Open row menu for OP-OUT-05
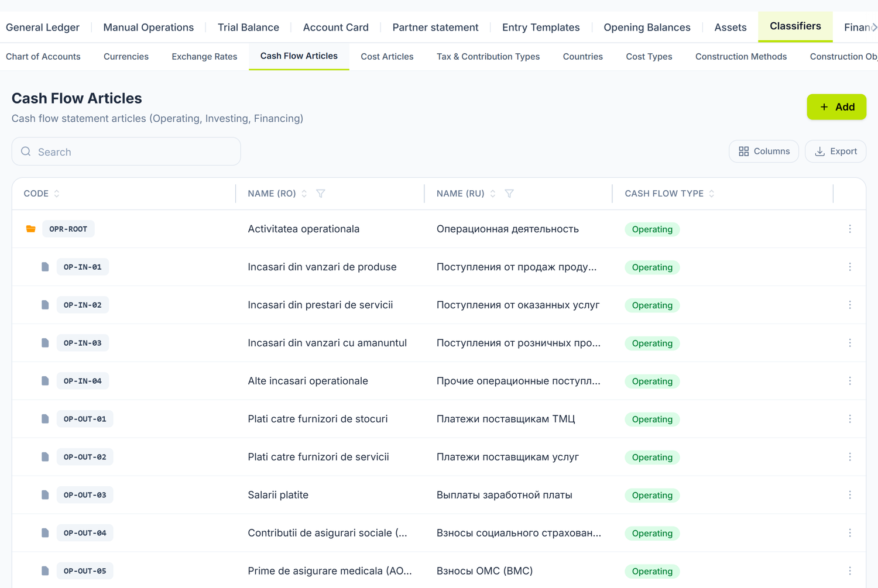The height and width of the screenshot is (588, 878). tap(850, 571)
